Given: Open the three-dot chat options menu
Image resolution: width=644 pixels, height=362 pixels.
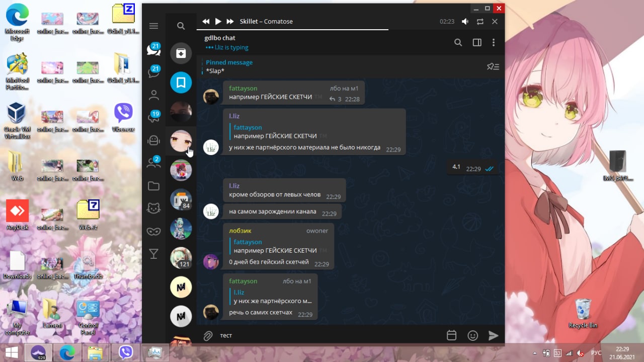Looking at the screenshot, I should 494,43.
